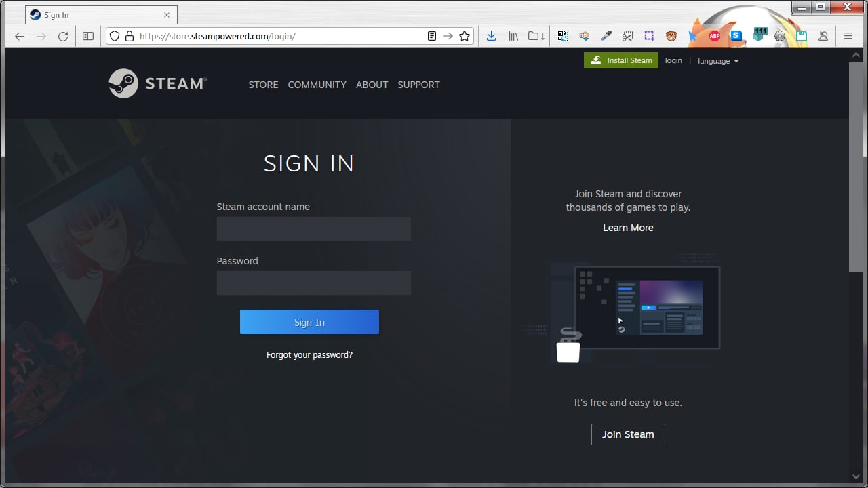Image resolution: width=868 pixels, height=488 pixels.
Task: Click the chef hat extension icon
Action: pos(823,36)
